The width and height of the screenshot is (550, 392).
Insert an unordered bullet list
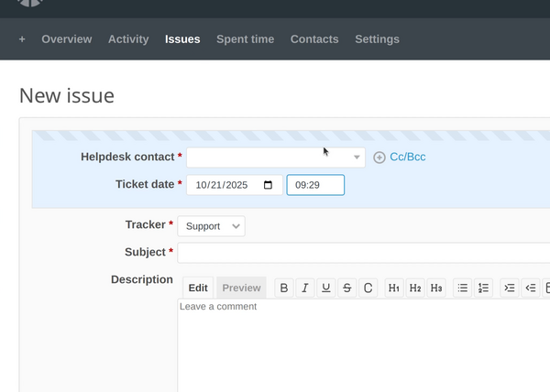tap(463, 288)
